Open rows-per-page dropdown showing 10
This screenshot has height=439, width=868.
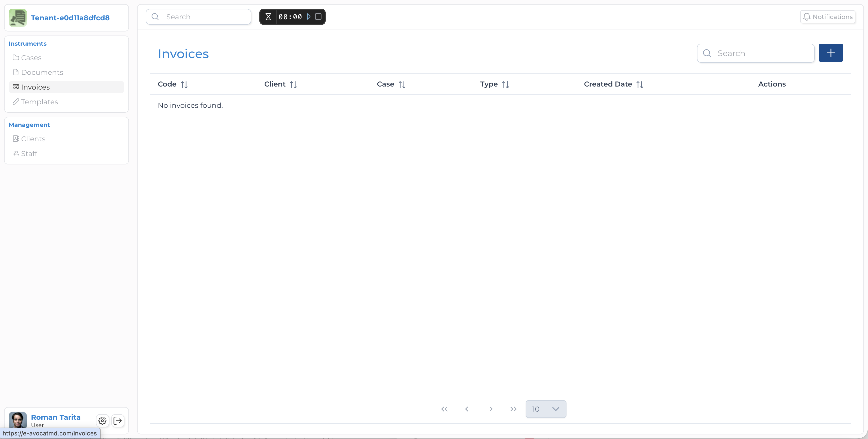click(x=545, y=409)
